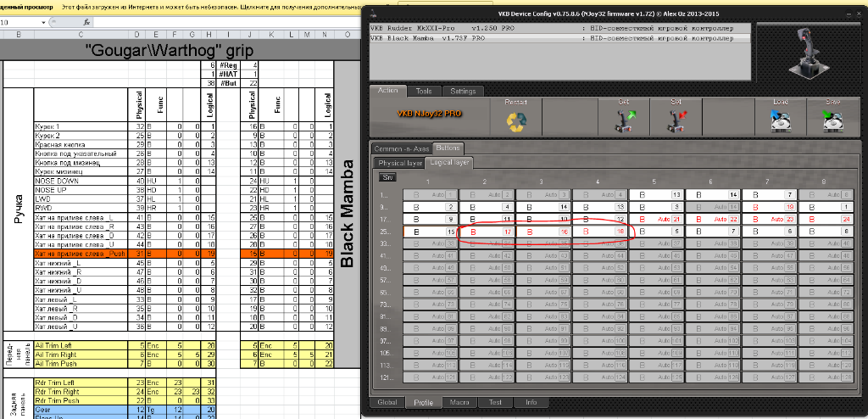The image size is (868, 419).
Task: Switch to the Physical layer tab
Action: 400,163
